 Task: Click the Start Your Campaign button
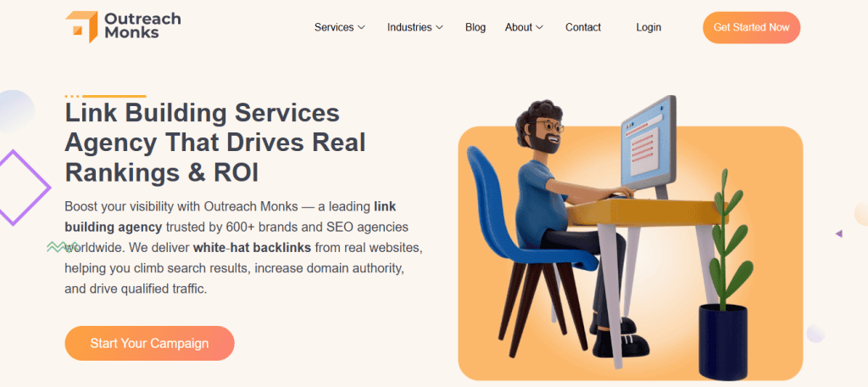pyautogui.click(x=149, y=343)
